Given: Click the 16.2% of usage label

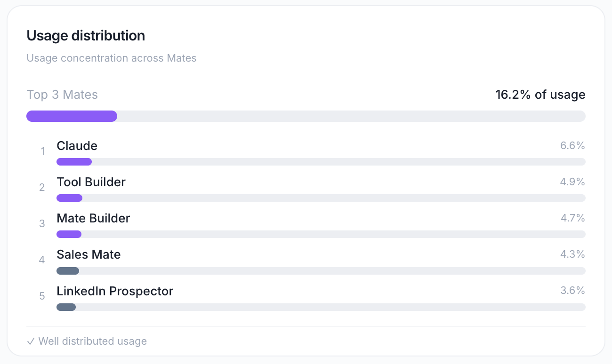Looking at the screenshot, I should (x=540, y=95).
